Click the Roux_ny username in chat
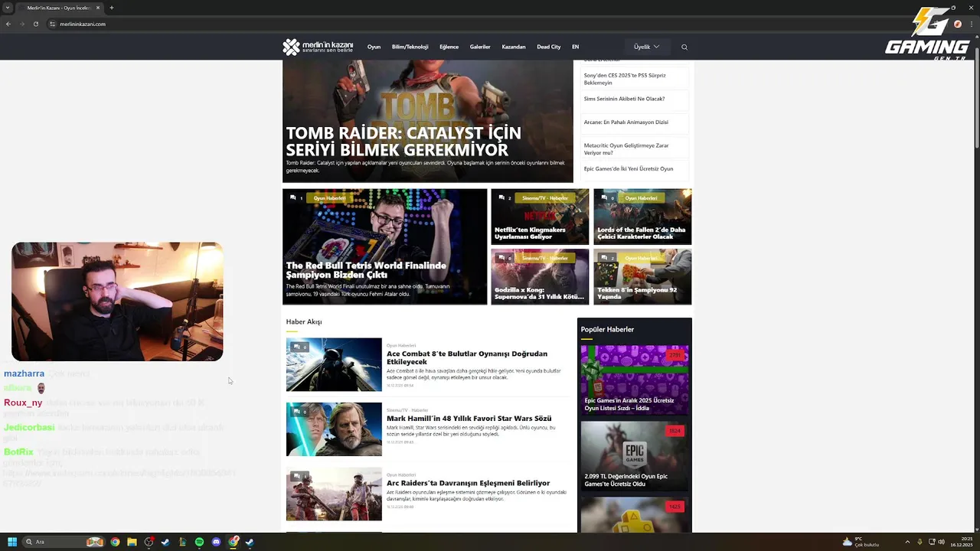The height and width of the screenshot is (551, 980). (x=23, y=403)
